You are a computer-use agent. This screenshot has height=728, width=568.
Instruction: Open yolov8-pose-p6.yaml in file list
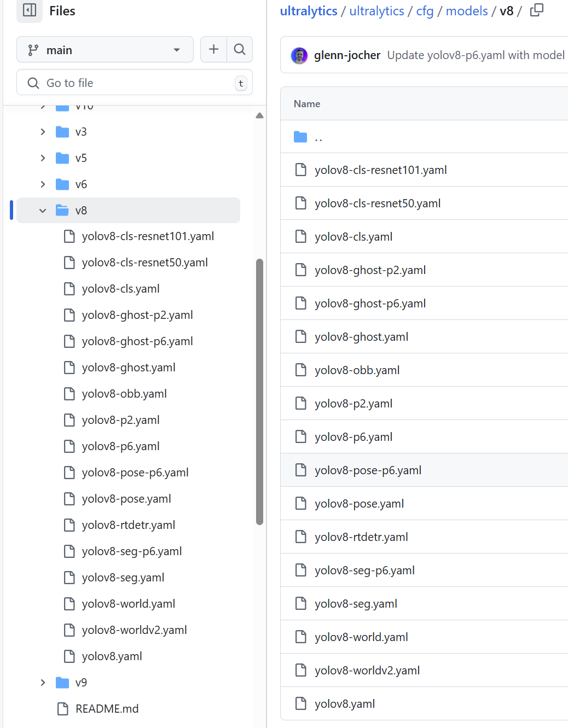[x=368, y=470]
